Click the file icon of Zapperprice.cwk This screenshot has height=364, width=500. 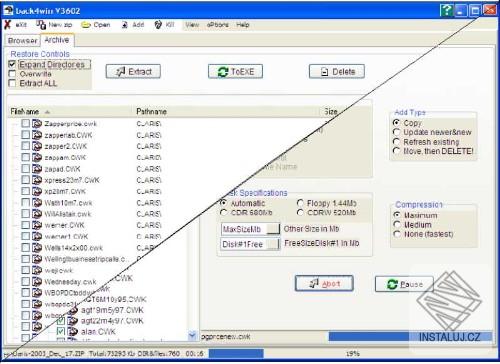click(37, 124)
